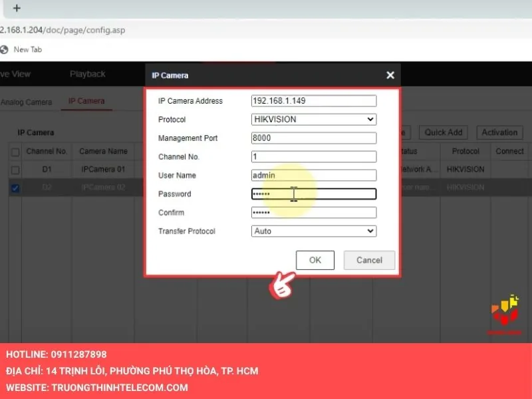The height and width of the screenshot is (399, 532).
Task: Focus the Confirm password field
Action: pyautogui.click(x=314, y=213)
